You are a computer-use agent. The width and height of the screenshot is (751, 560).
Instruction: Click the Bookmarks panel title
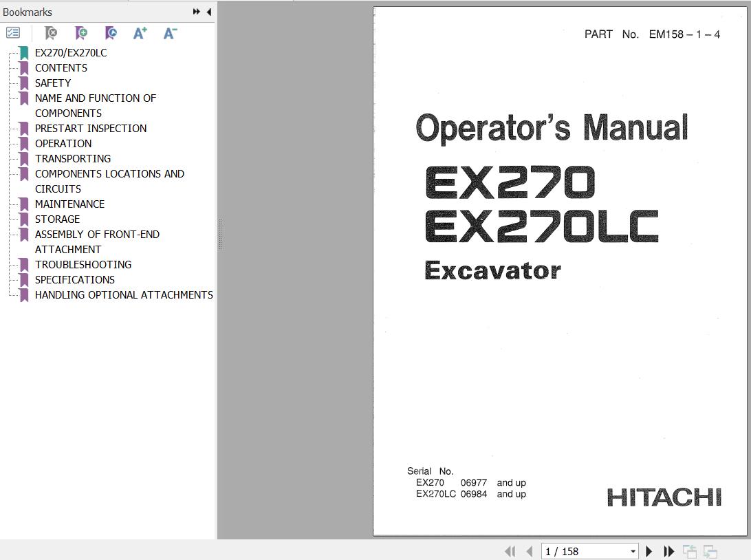click(28, 12)
